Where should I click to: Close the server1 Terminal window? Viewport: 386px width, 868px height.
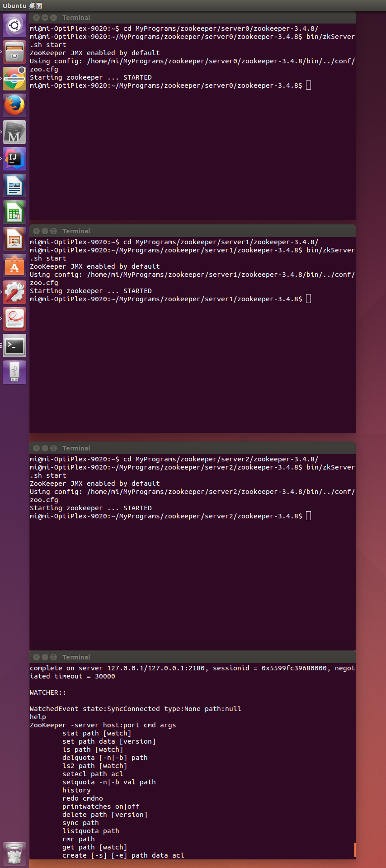coord(37,231)
